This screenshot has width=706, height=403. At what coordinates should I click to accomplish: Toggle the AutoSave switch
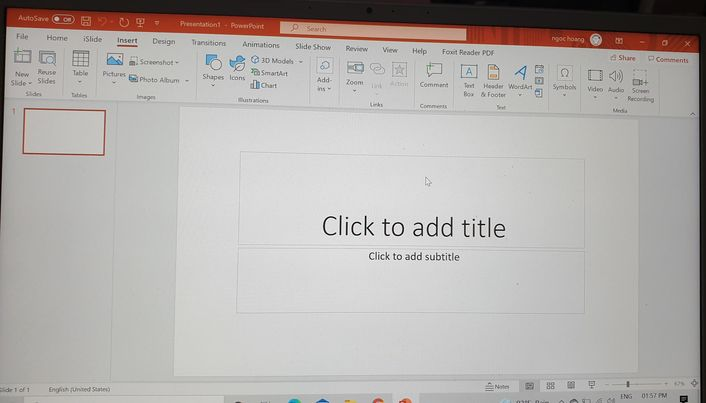[63, 19]
